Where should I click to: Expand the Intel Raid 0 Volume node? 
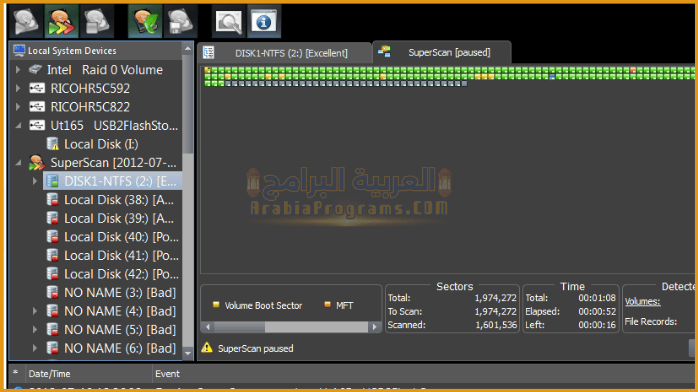point(18,69)
